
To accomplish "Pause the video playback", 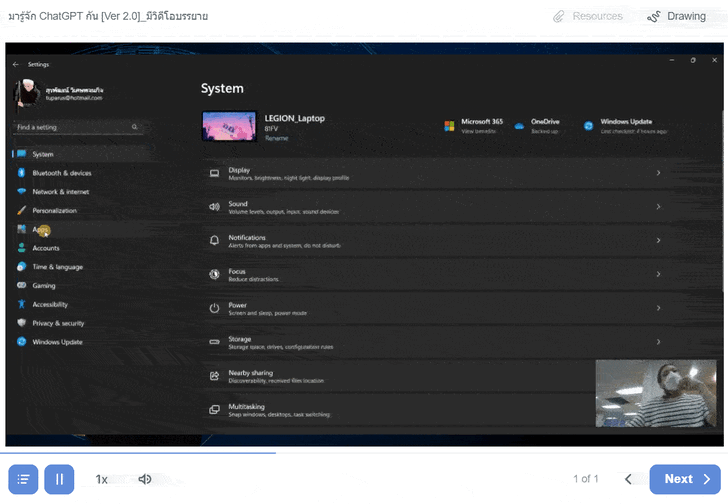I will click(x=59, y=479).
